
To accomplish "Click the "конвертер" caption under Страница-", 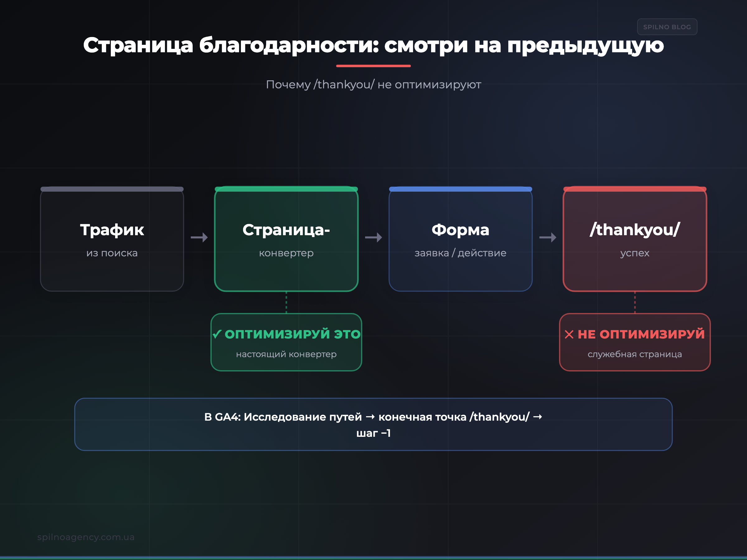I will point(286,253).
